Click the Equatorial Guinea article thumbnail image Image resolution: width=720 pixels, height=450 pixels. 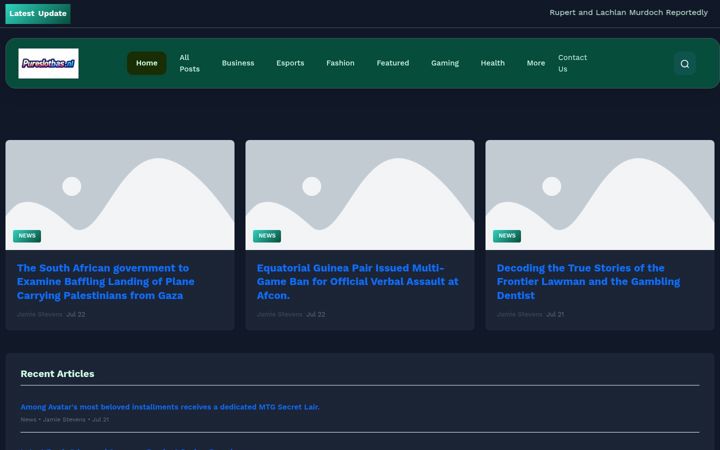click(360, 195)
